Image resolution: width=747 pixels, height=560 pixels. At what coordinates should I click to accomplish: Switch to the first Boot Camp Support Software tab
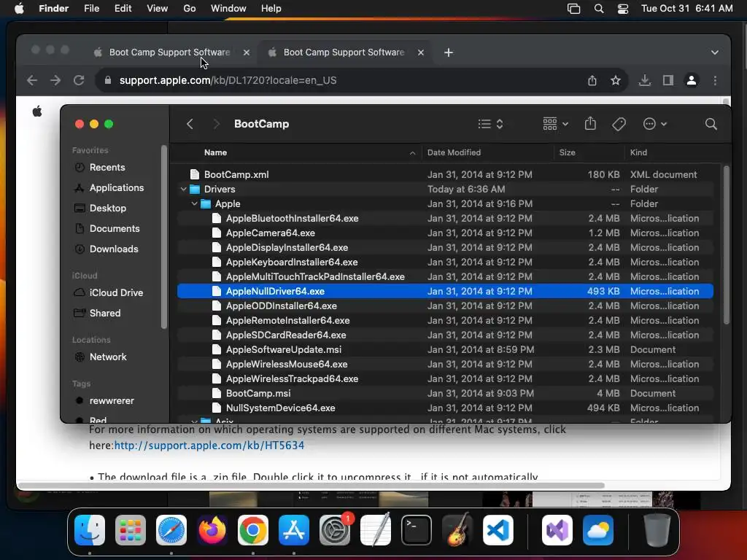click(x=169, y=52)
